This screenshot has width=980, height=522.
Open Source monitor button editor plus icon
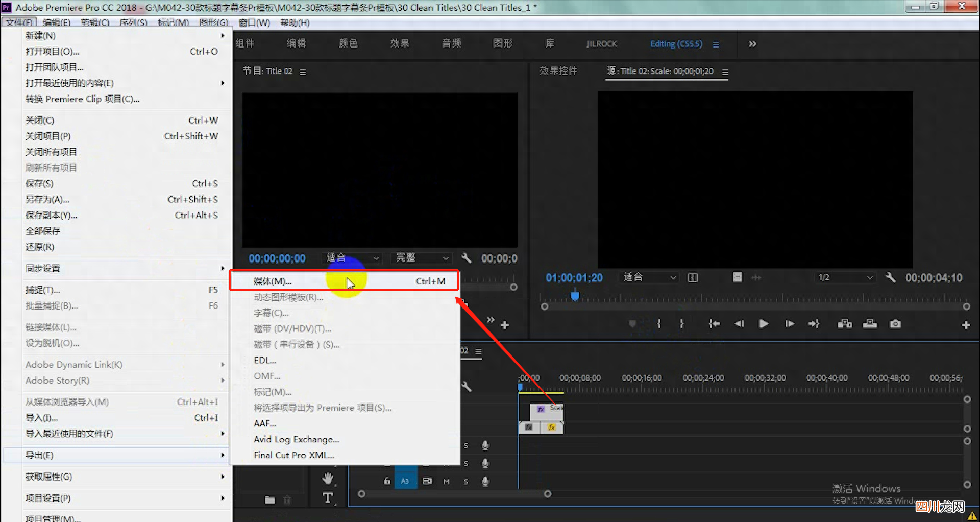[966, 325]
